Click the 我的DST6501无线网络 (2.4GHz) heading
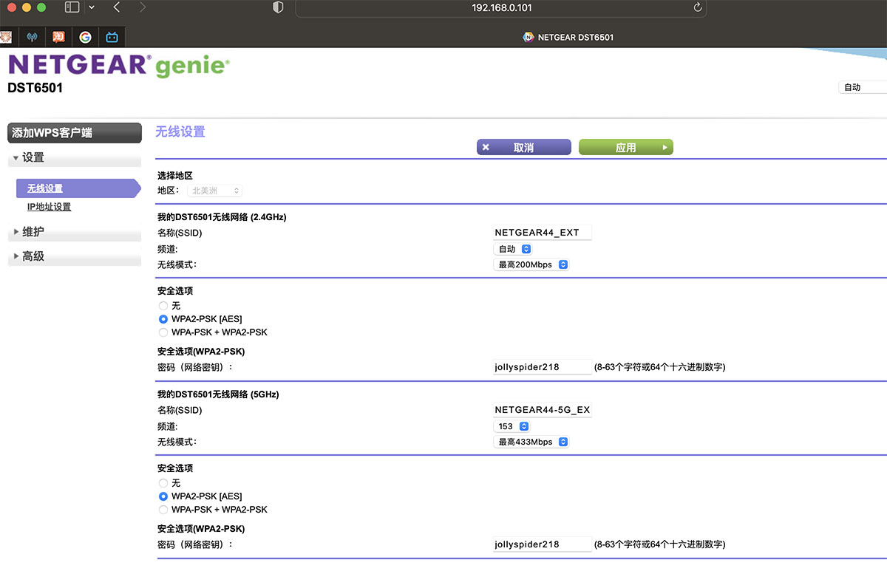 tap(222, 217)
